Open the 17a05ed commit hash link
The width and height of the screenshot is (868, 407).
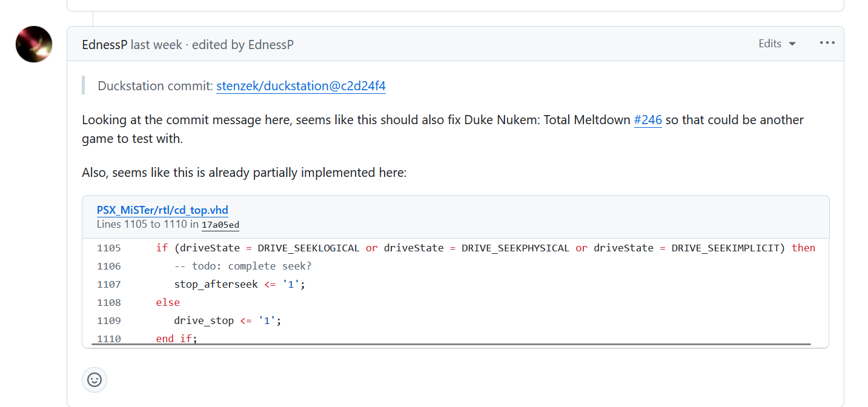click(220, 225)
